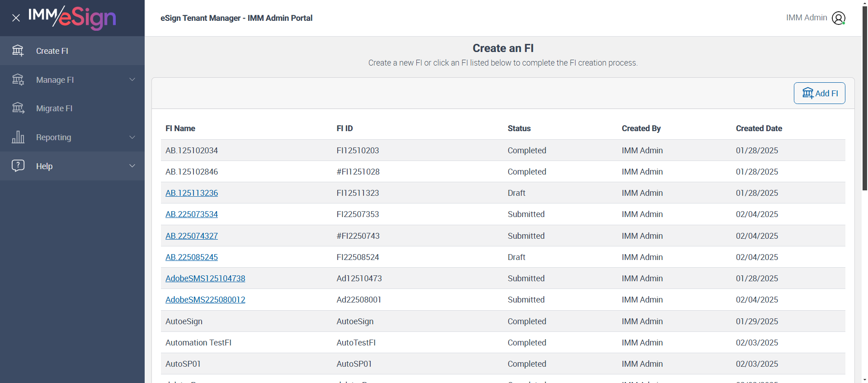Click the Migrate FI arrow-bank icon

(18, 108)
